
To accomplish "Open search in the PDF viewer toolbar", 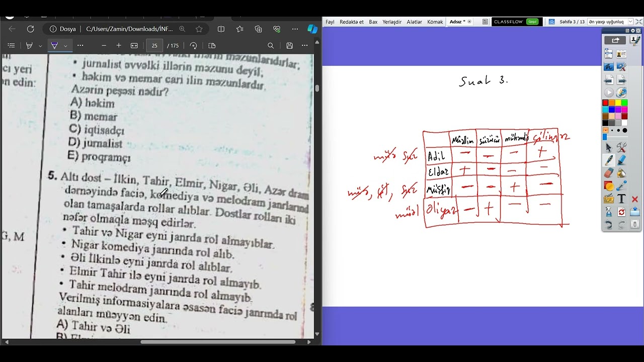I will click(271, 45).
